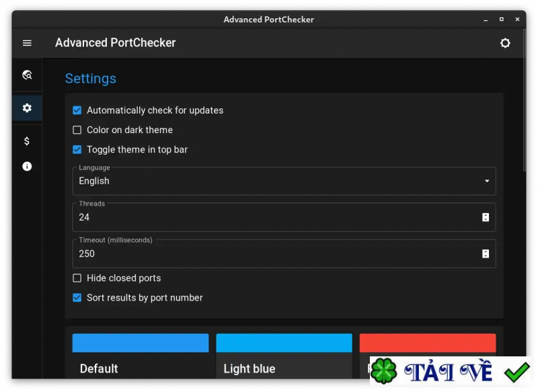Click the Settings page heading
538x392 pixels.
point(91,79)
